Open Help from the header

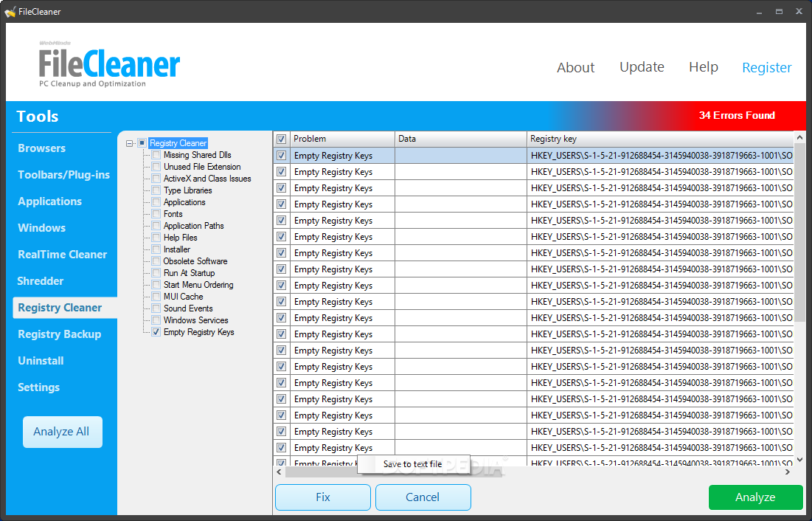pos(704,67)
